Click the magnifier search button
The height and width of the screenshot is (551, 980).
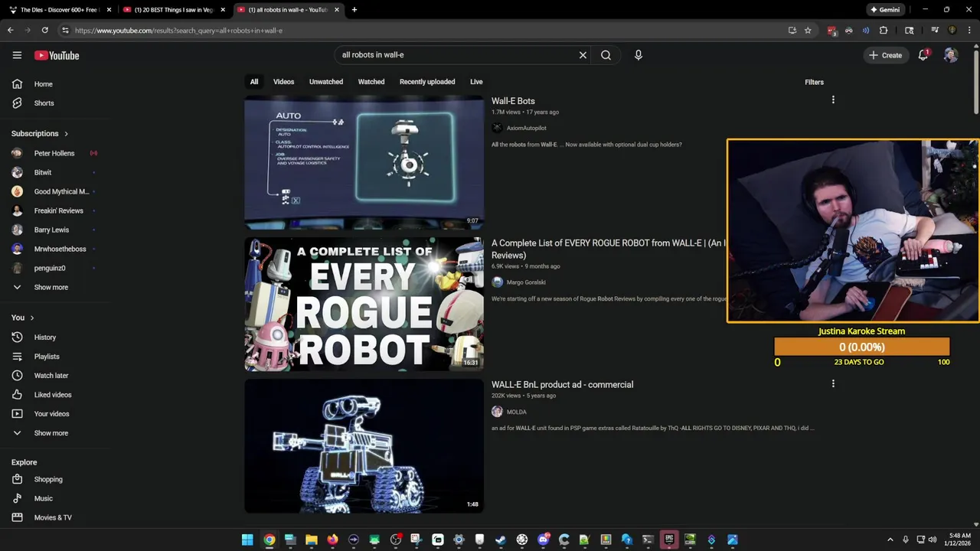click(x=606, y=55)
